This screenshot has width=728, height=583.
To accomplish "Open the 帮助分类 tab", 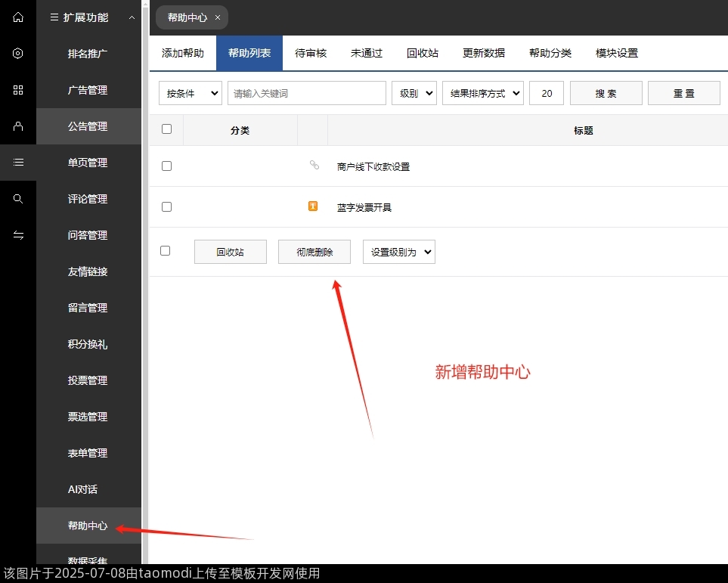I will click(x=550, y=53).
